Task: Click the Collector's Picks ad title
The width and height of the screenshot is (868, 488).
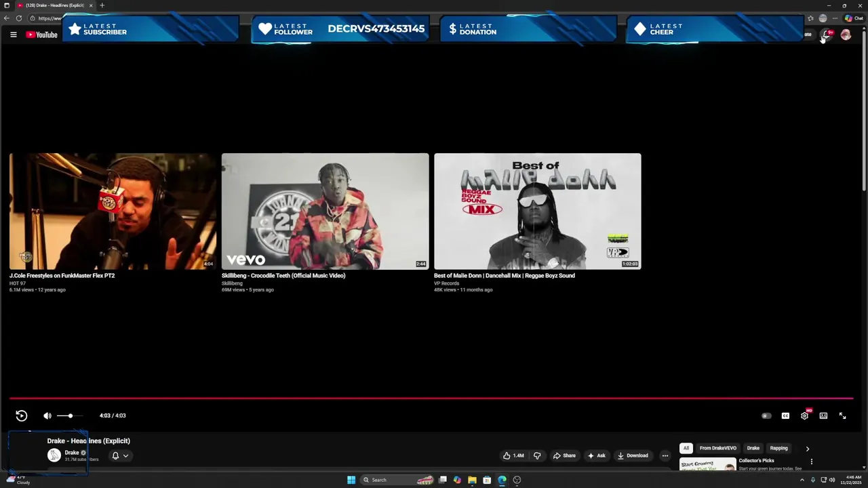Action: point(756,461)
